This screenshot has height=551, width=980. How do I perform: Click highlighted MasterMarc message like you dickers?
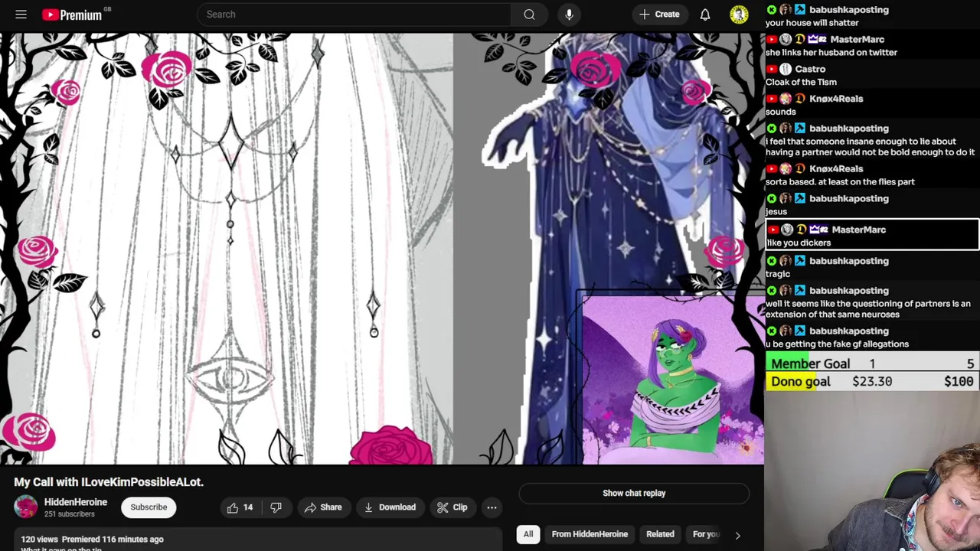coord(872,235)
